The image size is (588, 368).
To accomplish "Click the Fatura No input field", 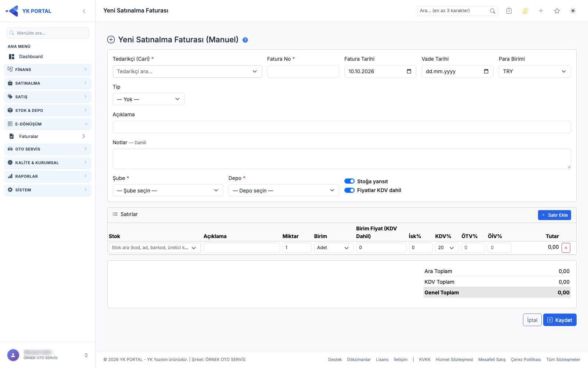I will pos(303,71).
